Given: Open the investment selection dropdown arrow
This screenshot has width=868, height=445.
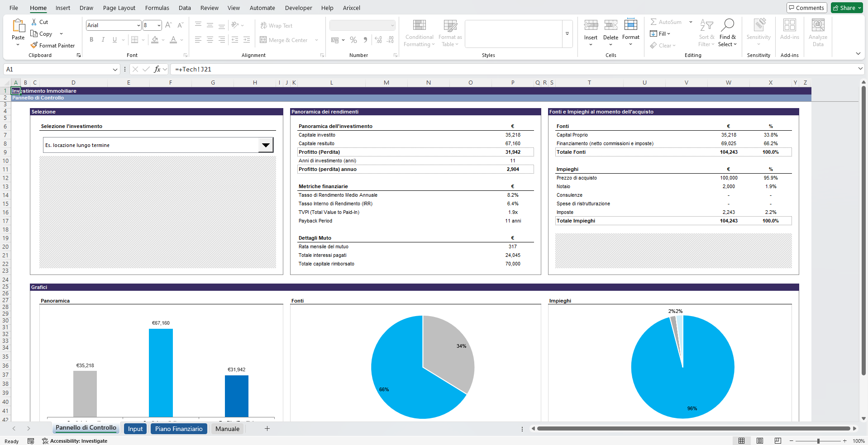Looking at the screenshot, I should 266,145.
